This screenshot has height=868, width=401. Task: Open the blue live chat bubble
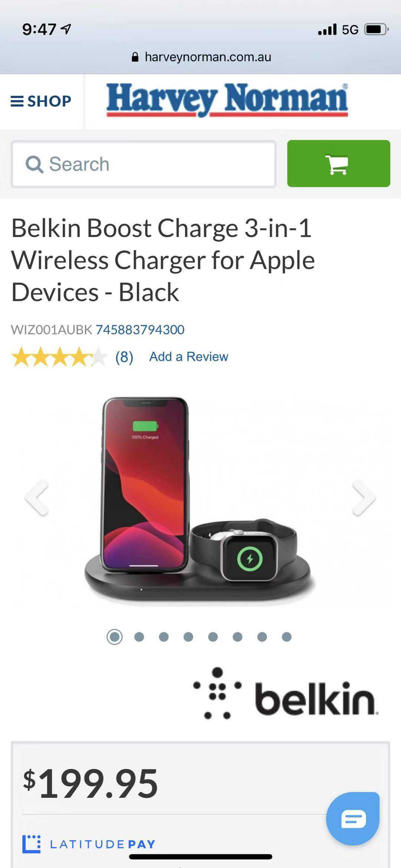pyautogui.click(x=353, y=818)
